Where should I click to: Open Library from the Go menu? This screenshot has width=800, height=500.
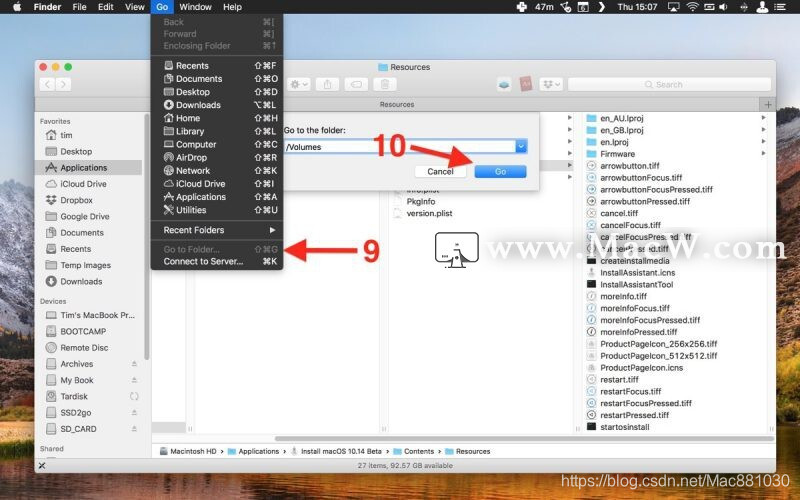217,131
